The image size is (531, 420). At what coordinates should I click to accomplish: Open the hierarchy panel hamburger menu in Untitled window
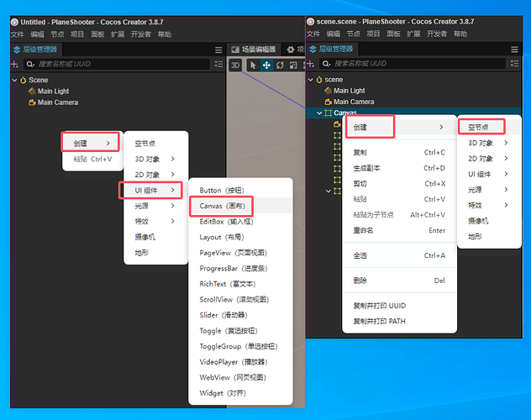218,50
